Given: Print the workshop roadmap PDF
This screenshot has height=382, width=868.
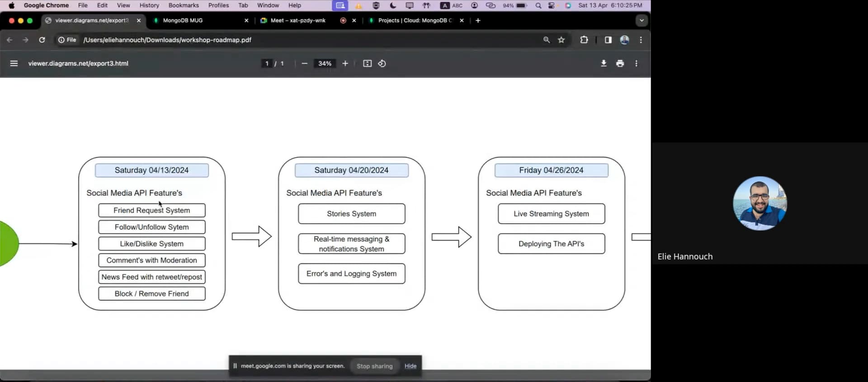Looking at the screenshot, I should pyautogui.click(x=620, y=64).
